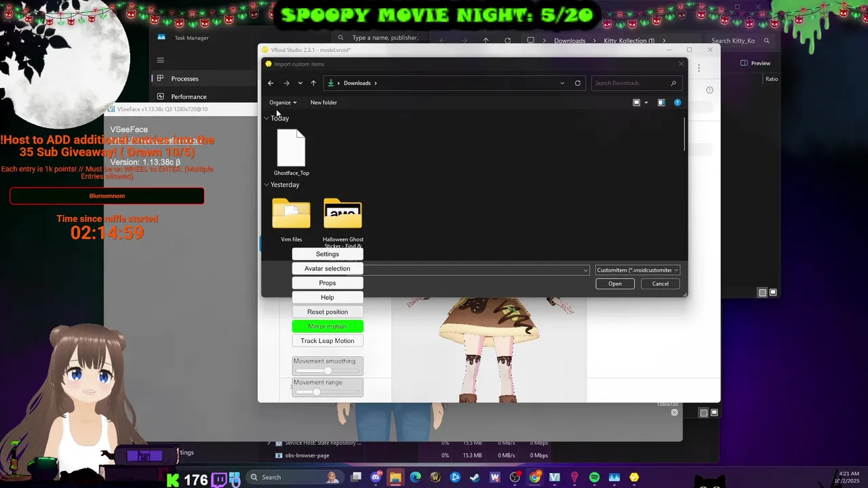Screen dimensions: 868x488
Task: Open Steam from the taskbar
Action: (475, 477)
